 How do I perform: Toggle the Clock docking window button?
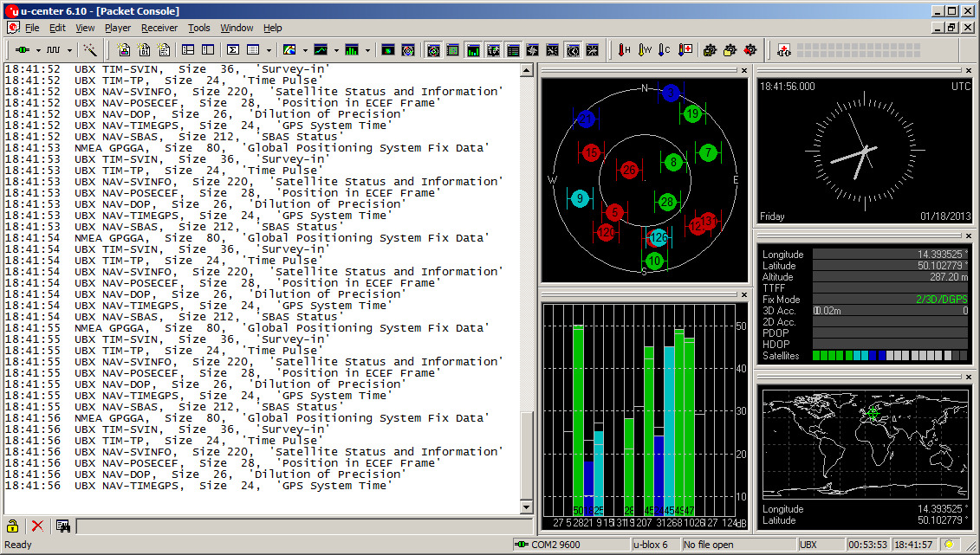[x=573, y=50]
